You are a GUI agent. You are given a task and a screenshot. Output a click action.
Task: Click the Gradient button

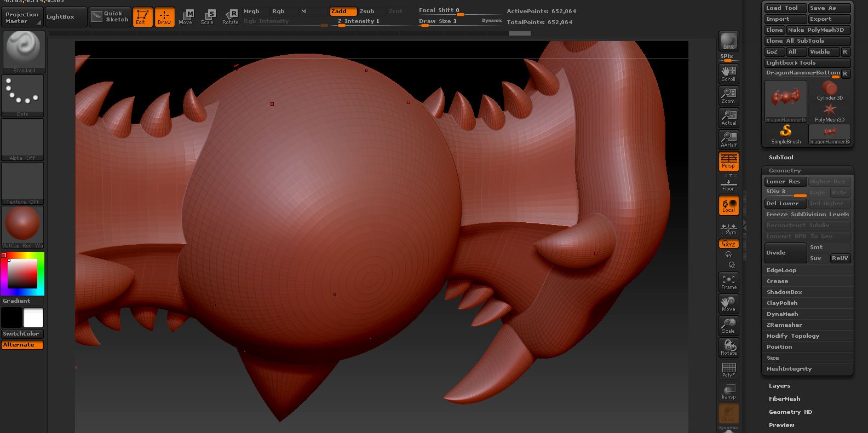[x=22, y=301]
